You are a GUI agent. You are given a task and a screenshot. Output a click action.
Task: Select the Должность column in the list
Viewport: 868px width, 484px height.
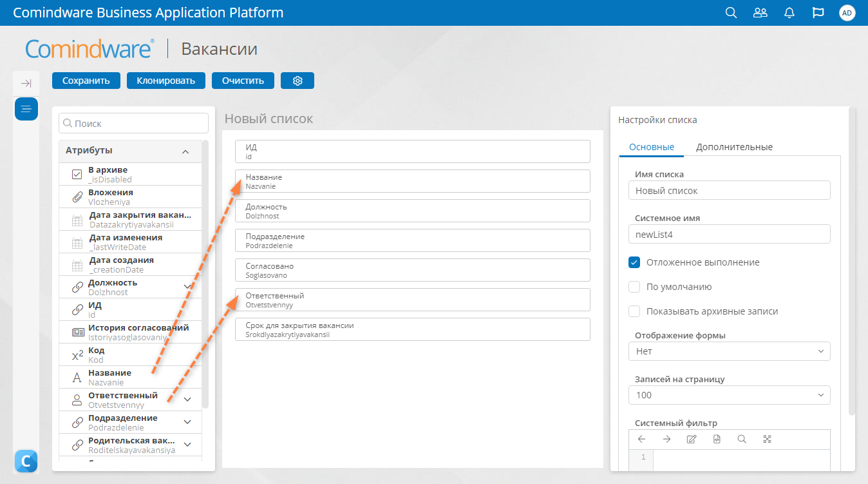[x=413, y=211]
